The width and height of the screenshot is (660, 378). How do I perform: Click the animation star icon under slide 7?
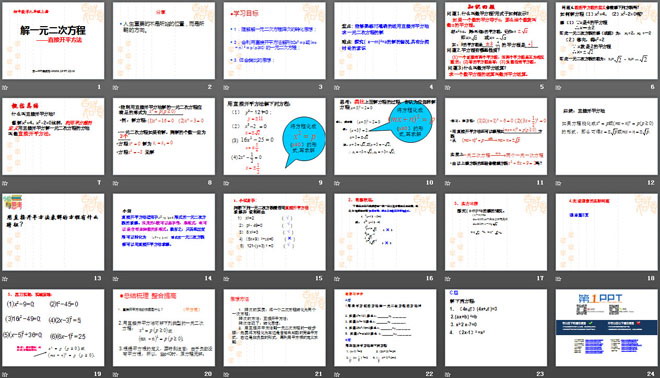click(5, 183)
